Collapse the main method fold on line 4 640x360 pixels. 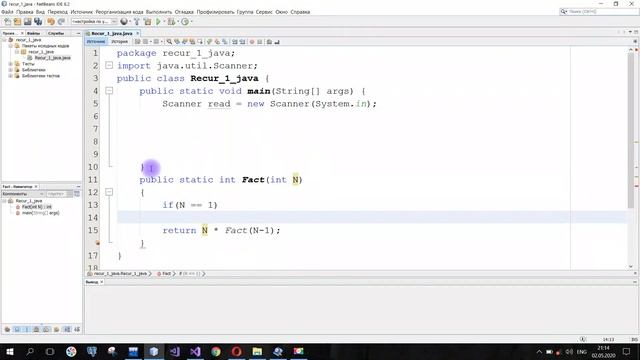[109, 91]
